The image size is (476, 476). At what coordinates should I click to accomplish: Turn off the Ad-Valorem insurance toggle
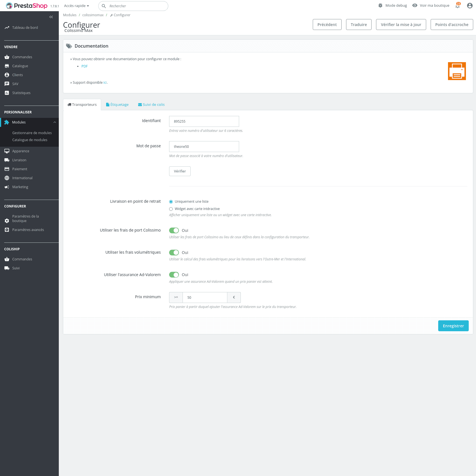[174, 275]
